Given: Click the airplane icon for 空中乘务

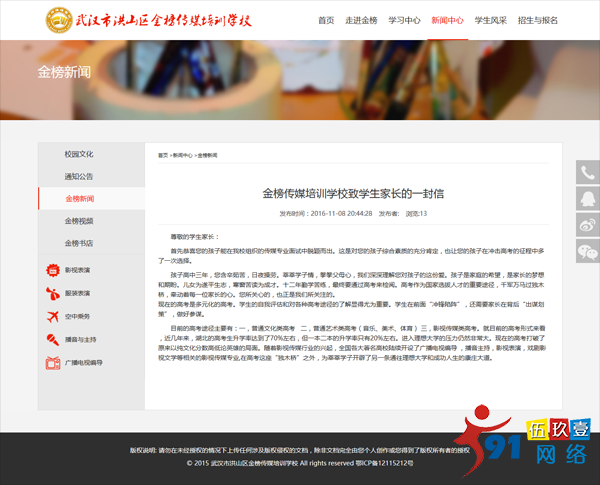Looking at the screenshot, I should coord(52,316).
